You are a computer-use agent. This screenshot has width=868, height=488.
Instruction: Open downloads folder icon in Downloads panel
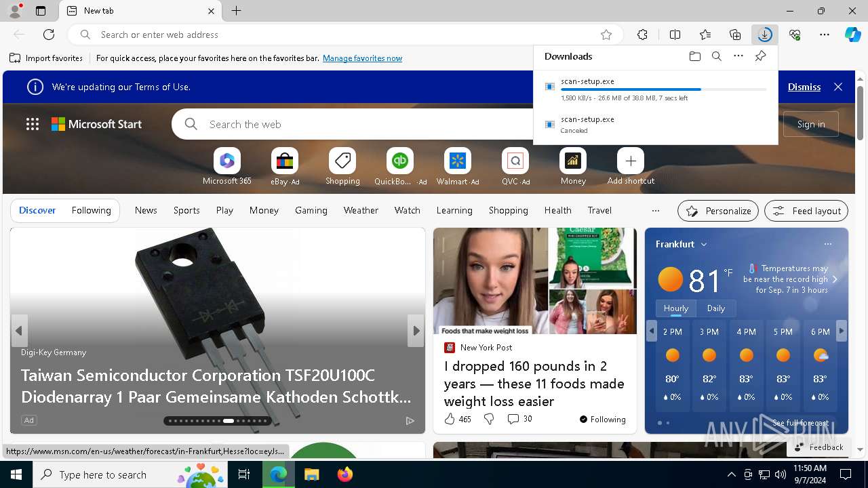694,56
